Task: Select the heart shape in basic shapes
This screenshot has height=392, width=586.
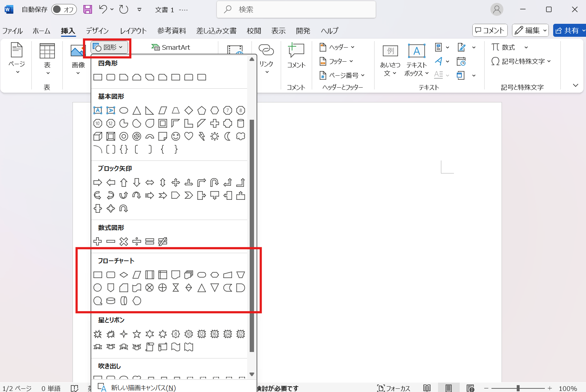Action: coord(189,136)
